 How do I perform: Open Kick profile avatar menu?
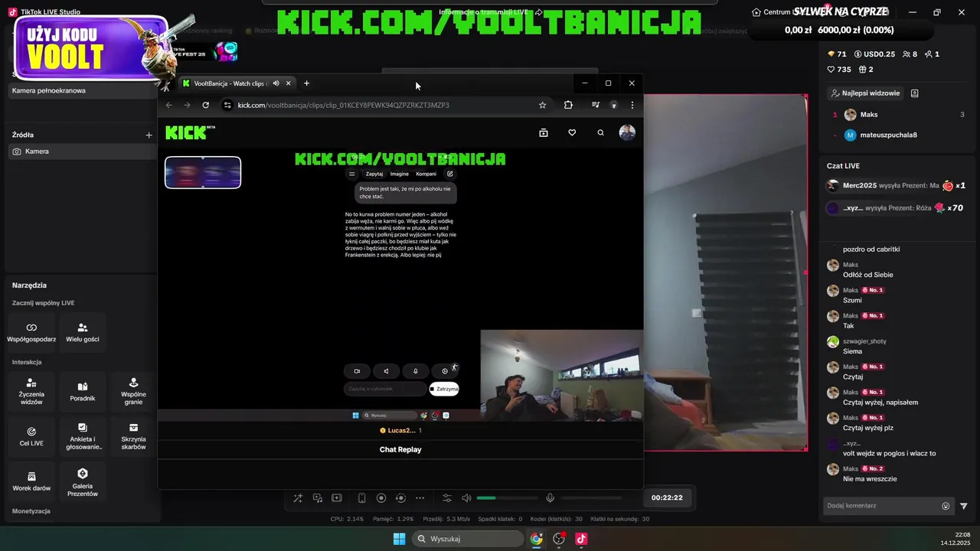(x=627, y=132)
